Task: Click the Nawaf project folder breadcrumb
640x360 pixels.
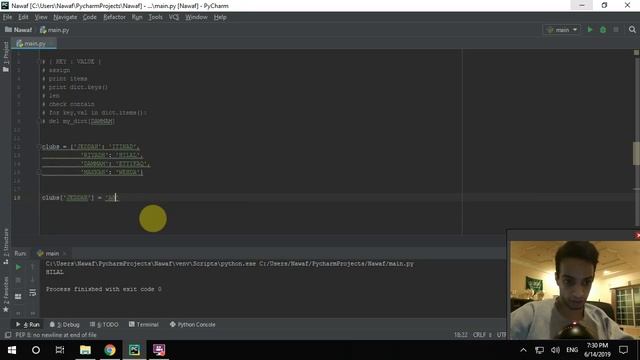Action: (18, 30)
